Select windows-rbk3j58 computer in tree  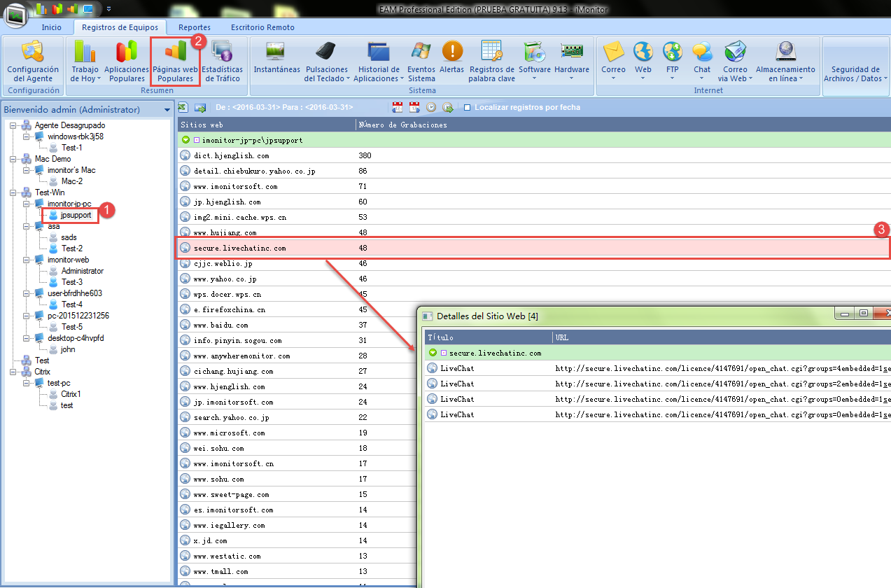(76, 136)
